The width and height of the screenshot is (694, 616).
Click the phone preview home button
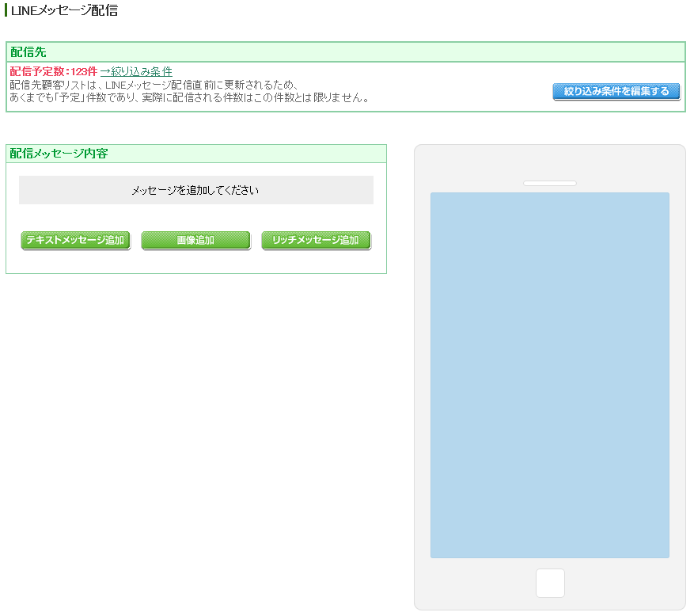click(550, 583)
